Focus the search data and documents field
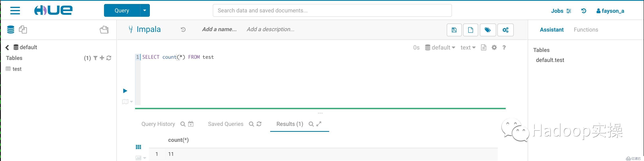644x161 pixels. click(x=332, y=11)
